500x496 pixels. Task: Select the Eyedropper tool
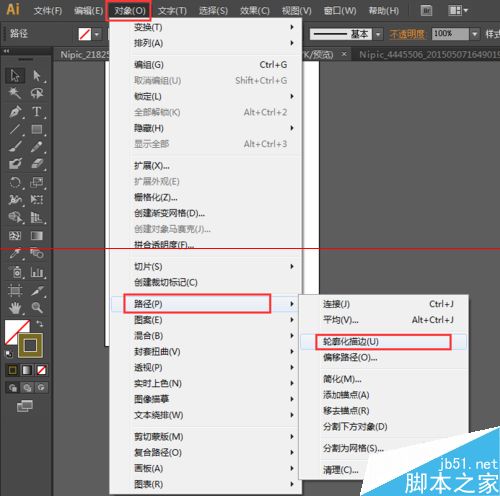tap(15, 254)
